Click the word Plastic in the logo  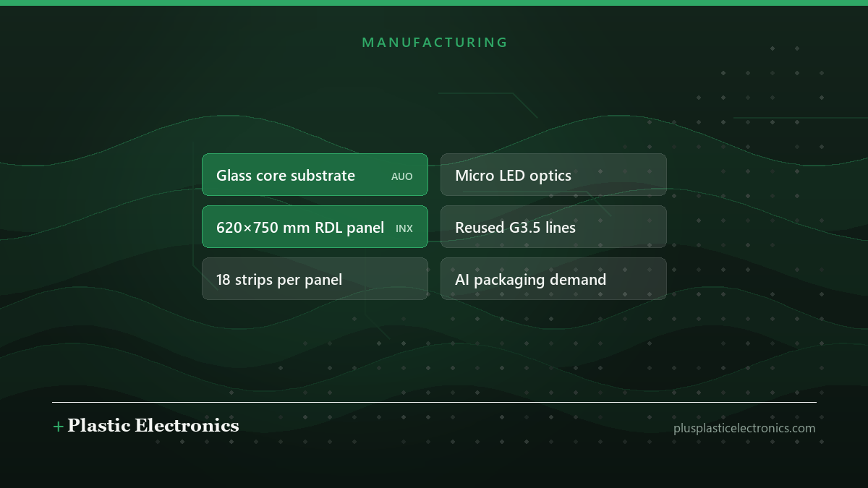(99, 426)
